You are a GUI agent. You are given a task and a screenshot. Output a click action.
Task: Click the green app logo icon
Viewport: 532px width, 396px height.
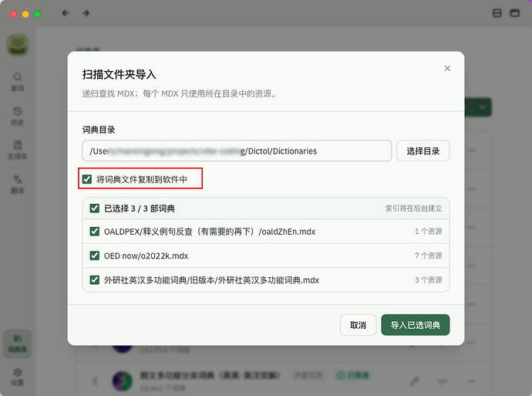[18, 45]
